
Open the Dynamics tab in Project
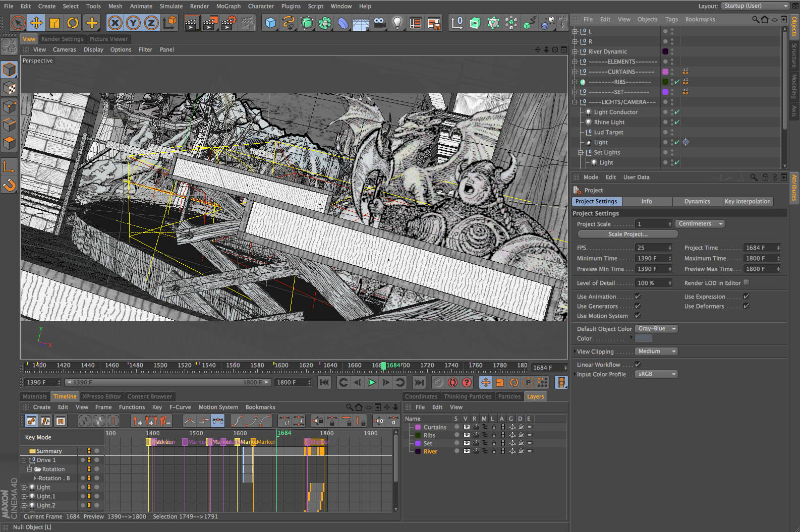pyautogui.click(x=697, y=201)
